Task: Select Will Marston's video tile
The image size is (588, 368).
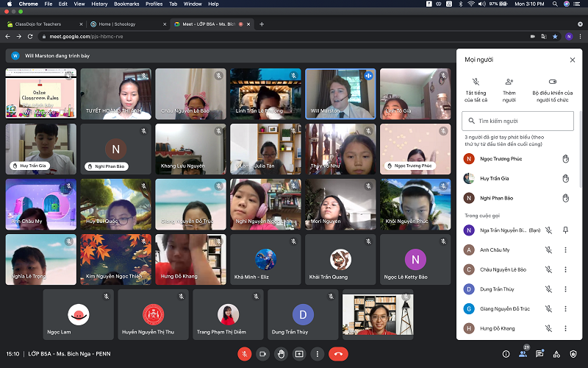Action: pos(338,94)
